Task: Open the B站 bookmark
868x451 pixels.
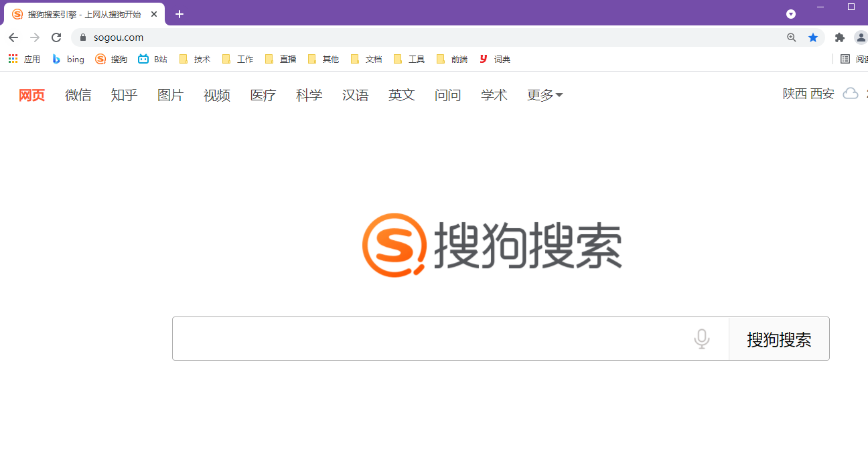Action: coord(153,59)
